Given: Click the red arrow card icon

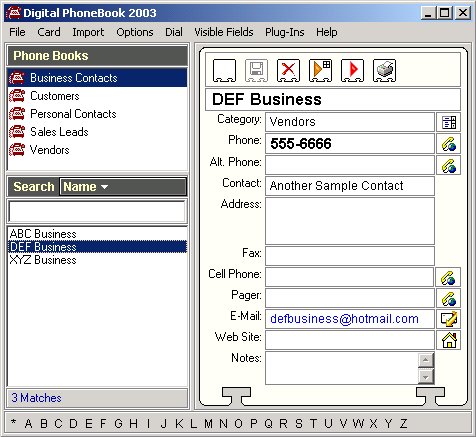Looking at the screenshot, I should coord(352,70).
